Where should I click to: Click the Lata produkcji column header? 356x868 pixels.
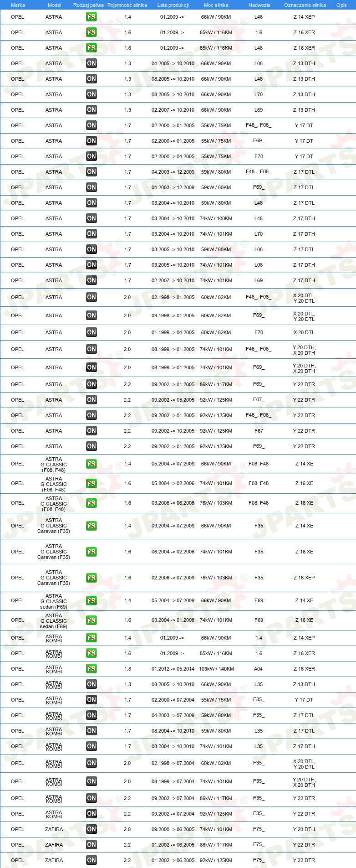click(173, 5)
